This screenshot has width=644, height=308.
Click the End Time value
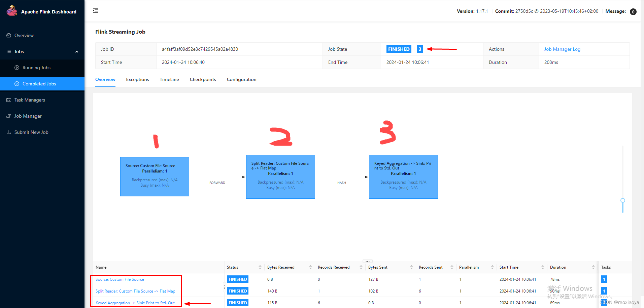coord(408,62)
